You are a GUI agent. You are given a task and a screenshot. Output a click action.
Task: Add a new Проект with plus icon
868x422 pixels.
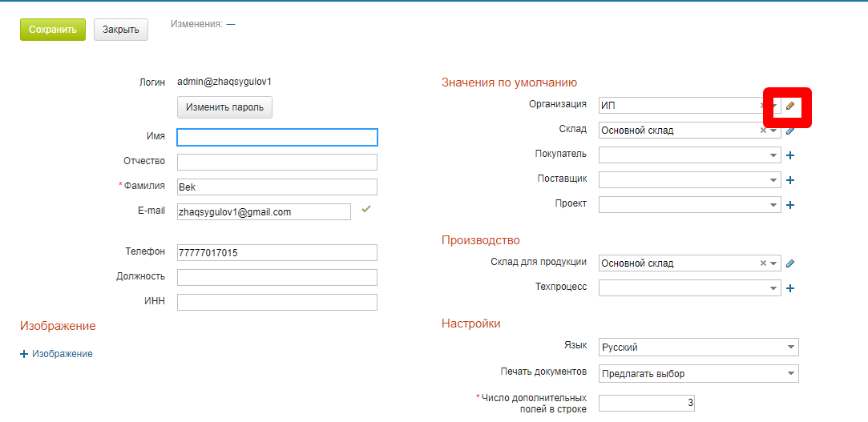pyautogui.click(x=790, y=205)
